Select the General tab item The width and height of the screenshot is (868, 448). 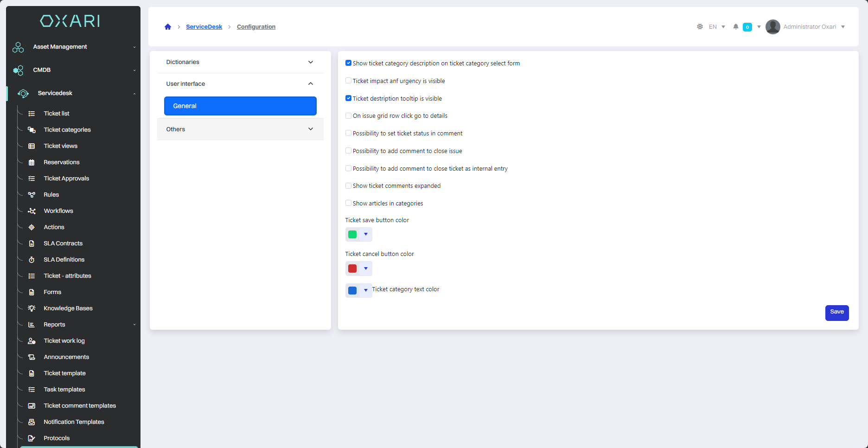pyautogui.click(x=240, y=106)
